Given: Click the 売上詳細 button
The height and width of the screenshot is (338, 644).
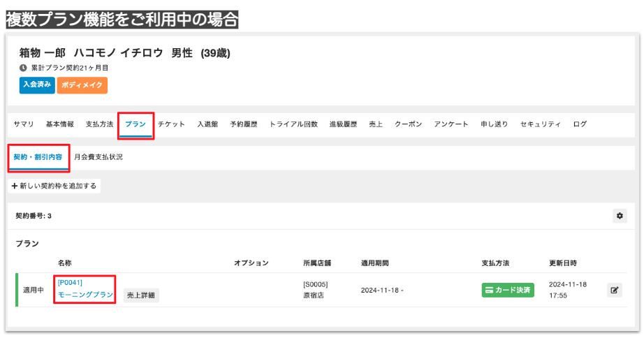Looking at the screenshot, I should pos(142,295).
